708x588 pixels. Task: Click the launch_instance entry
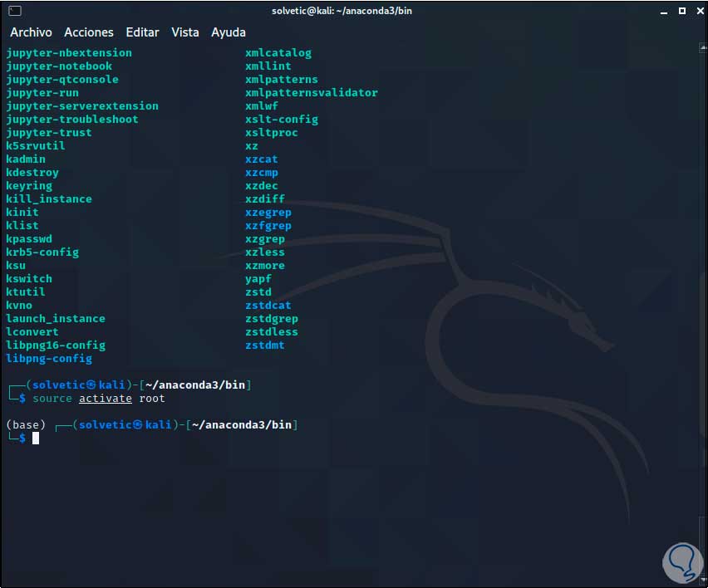[x=56, y=319]
